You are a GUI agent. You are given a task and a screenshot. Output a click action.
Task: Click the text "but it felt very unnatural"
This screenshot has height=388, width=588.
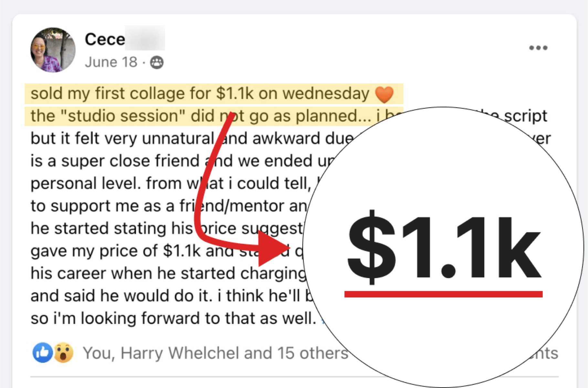pyautogui.click(x=123, y=139)
